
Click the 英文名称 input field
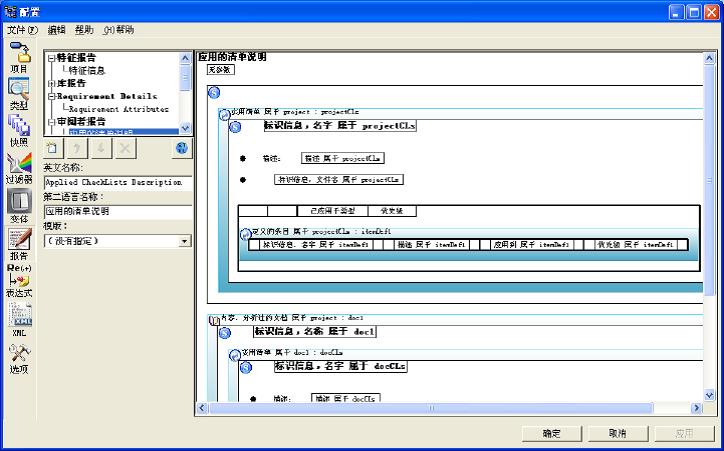(x=118, y=182)
